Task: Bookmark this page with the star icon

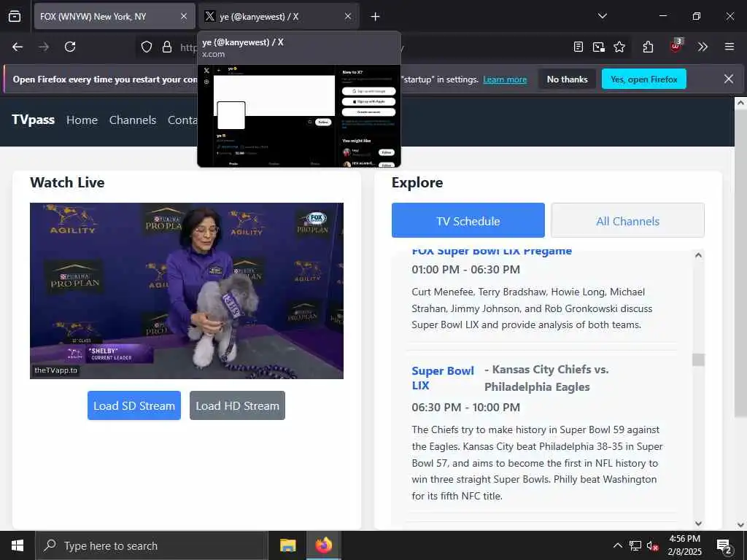Action: [x=619, y=47]
